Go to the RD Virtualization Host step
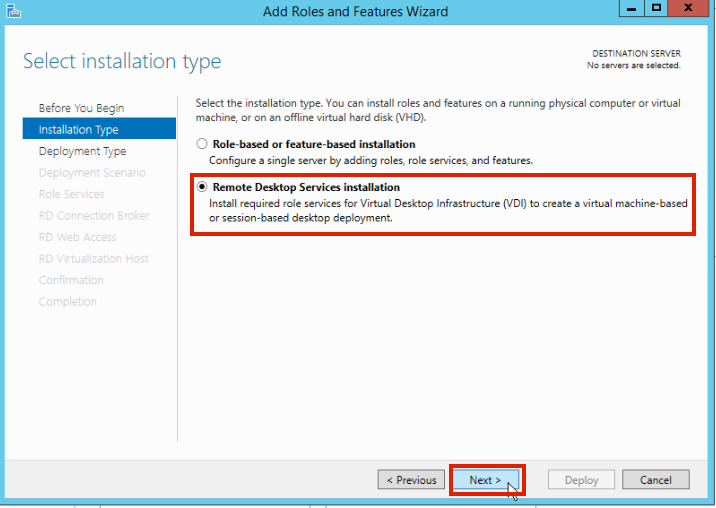This screenshot has width=716, height=508. 93,259
